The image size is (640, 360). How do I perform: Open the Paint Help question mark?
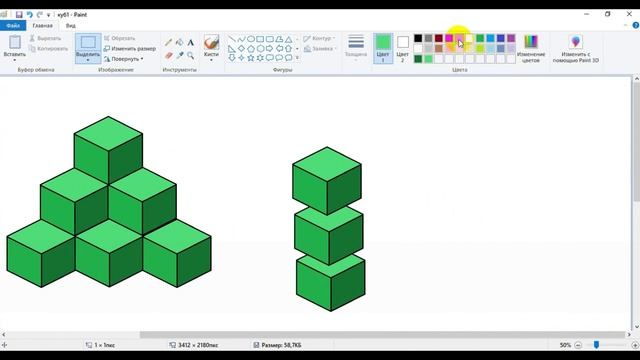click(636, 25)
